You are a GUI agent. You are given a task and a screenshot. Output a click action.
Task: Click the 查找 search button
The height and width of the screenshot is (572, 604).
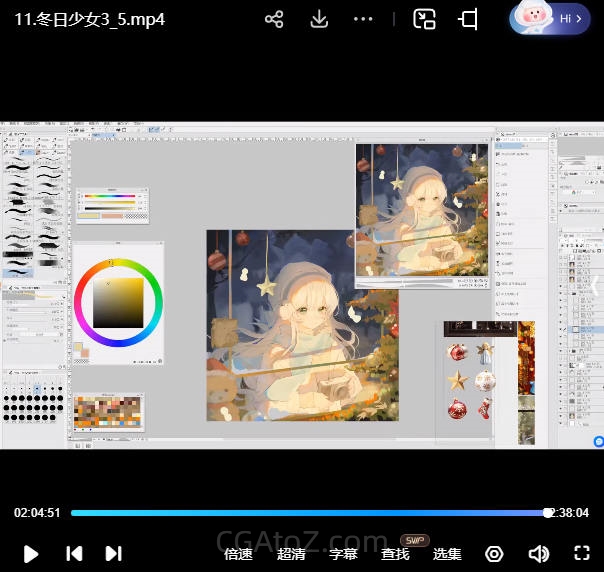pyautogui.click(x=395, y=554)
